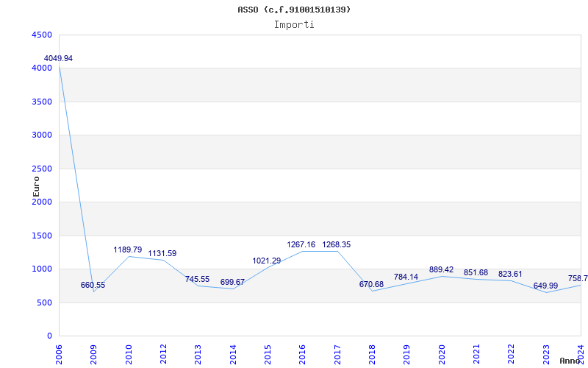Click the year 2010 axis label
The image size is (588, 368).
tap(129, 355)
